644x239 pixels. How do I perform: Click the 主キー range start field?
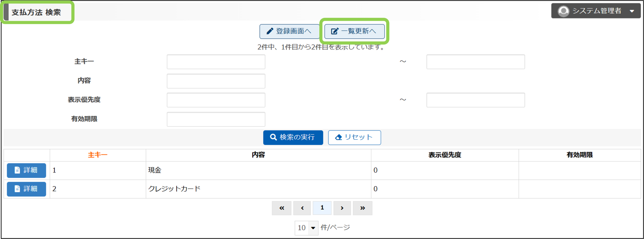click(216, 62)
